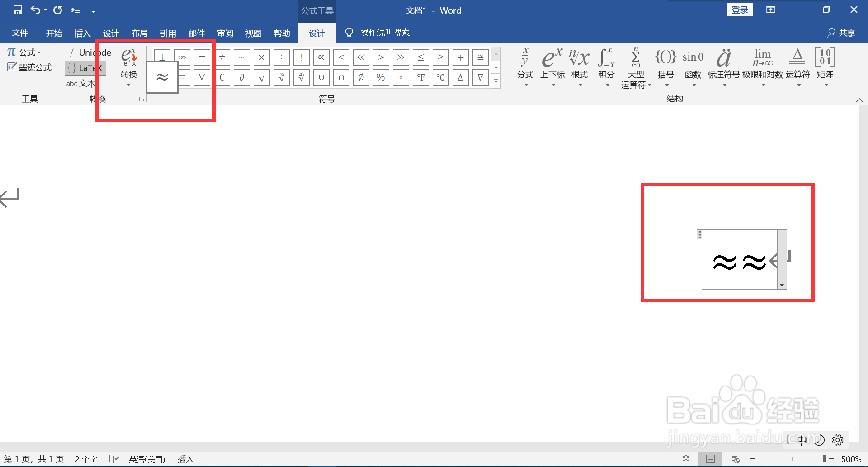Insert the fourth root symbol
Screen dimensions: 868x467
pyautogui.click(x=302, y=77)
